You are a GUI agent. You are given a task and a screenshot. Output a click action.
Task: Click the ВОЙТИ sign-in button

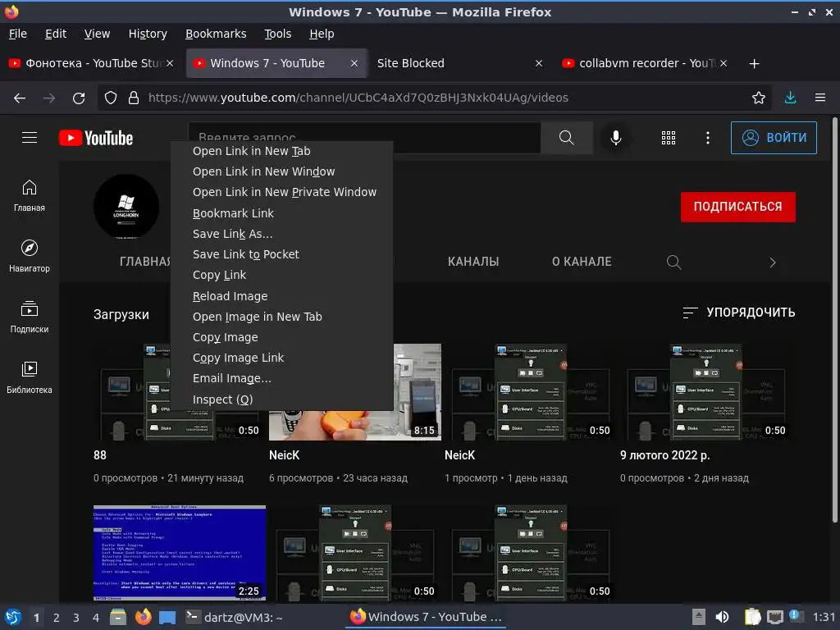click(774, 138)
